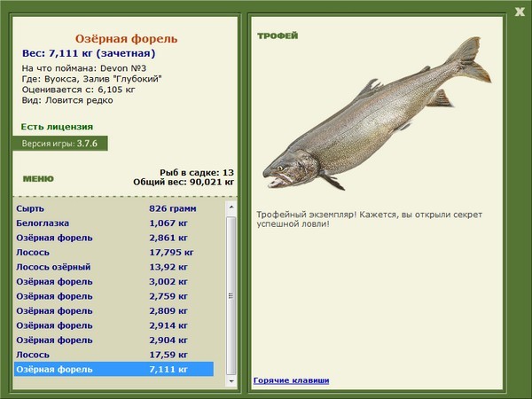Click the ТРОФЕЙ heading
The height and width of the screenshot is (399, 532).
[x=278, y=35]
